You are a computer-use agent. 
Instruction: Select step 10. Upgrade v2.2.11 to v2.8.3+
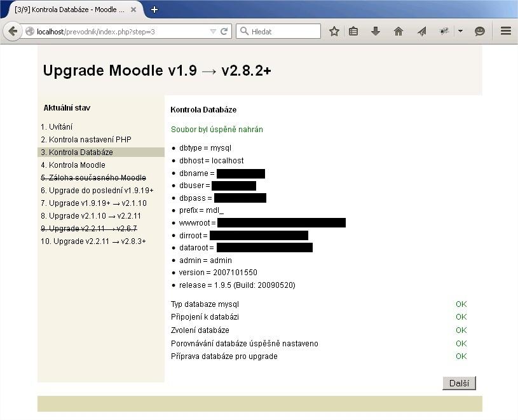click(x=93, y=241)
